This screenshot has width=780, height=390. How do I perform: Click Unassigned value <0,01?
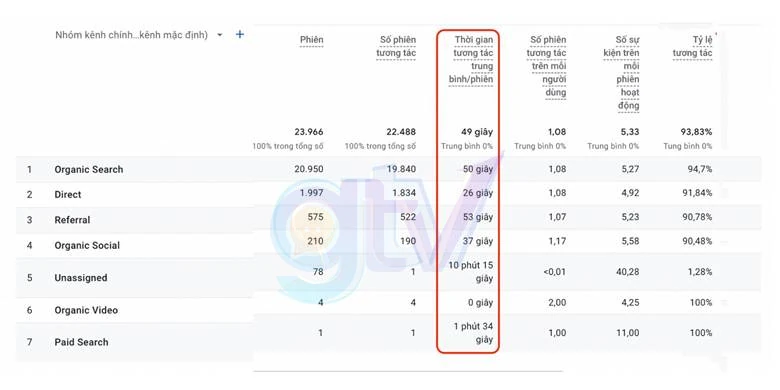coord(554,272)
